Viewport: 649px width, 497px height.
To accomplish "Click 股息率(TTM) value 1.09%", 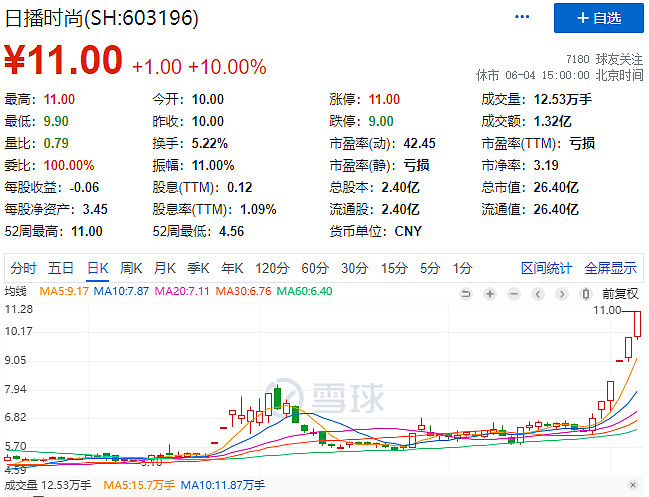I will 258,209.
